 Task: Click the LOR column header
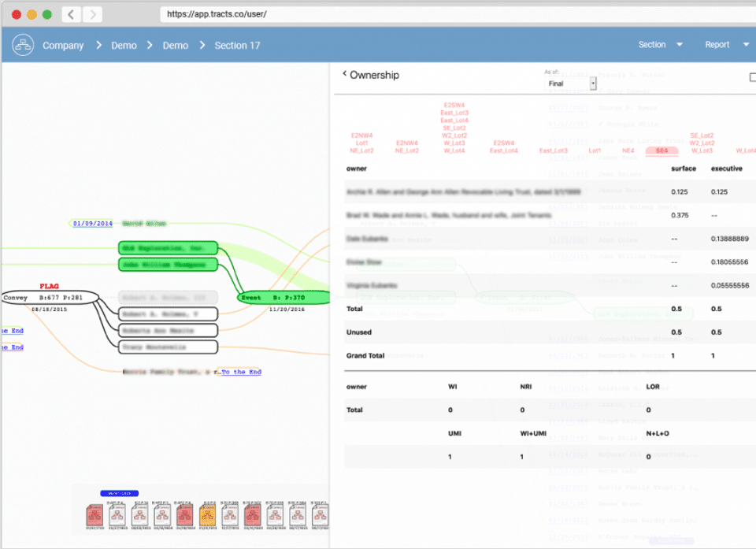[653, 387]
